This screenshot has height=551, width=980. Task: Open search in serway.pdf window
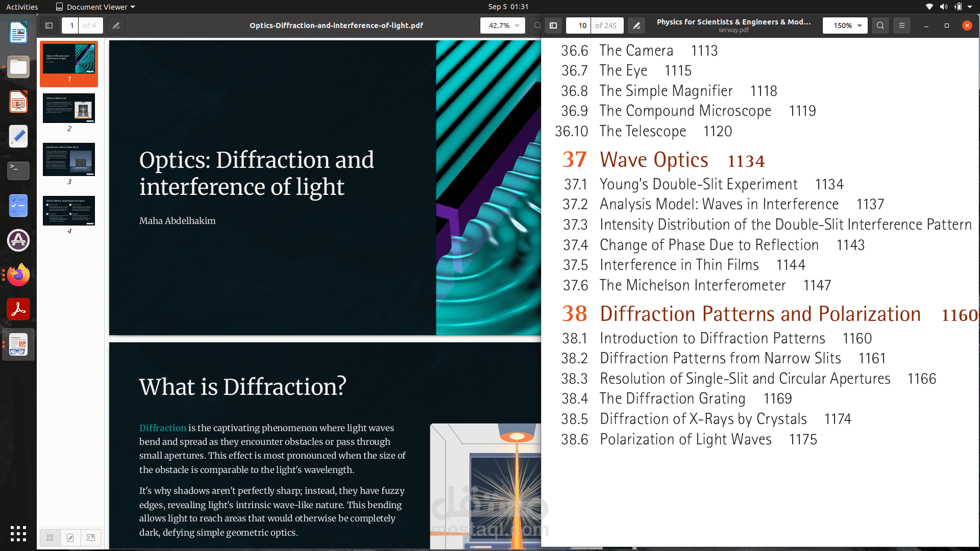(880, 26)
